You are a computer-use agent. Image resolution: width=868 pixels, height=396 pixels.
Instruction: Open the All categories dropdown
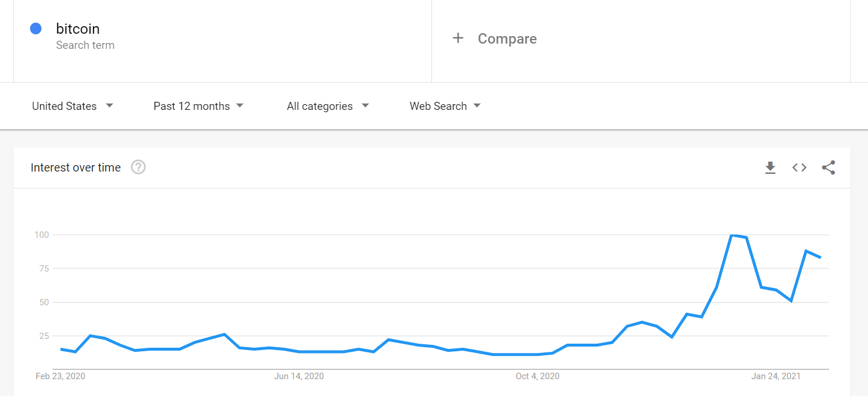pos(328,106)
